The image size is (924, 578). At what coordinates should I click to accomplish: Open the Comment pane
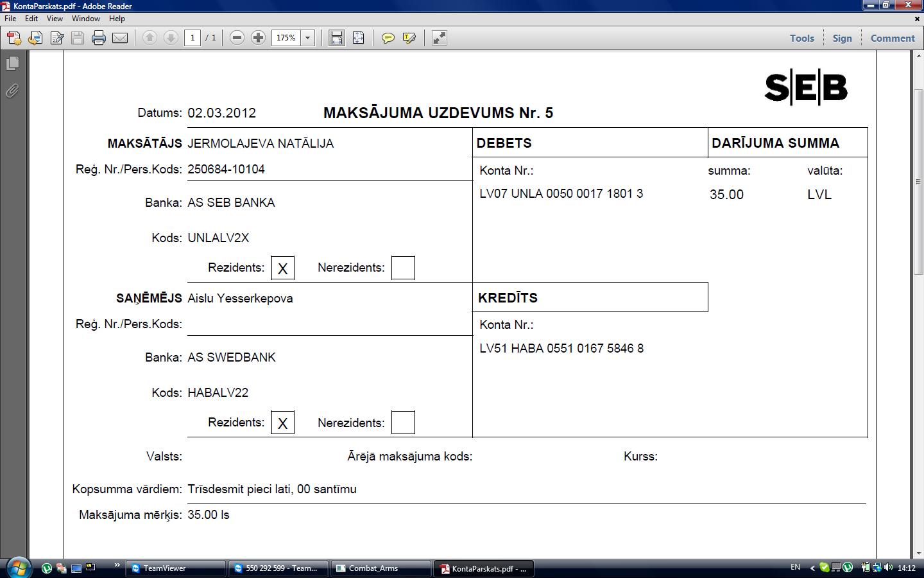(x=893, y=38)
